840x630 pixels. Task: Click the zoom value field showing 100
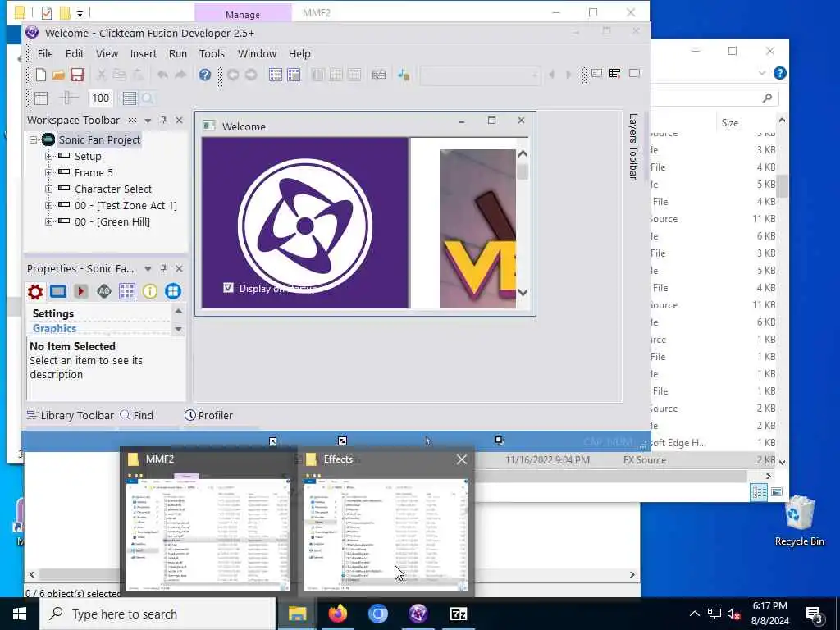(x=100, y=98)
